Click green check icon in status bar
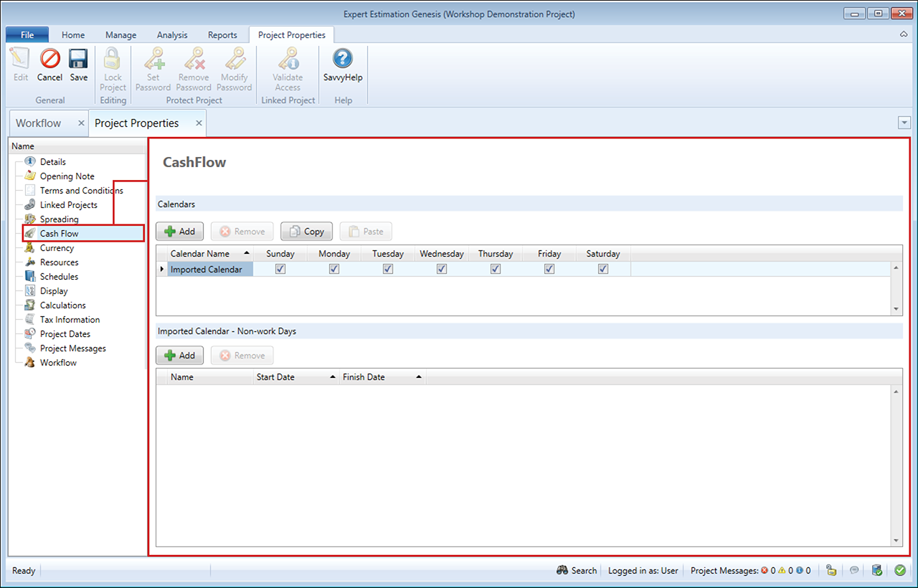The width and height of the screenshot is (918, 588). tap(900, 570)
